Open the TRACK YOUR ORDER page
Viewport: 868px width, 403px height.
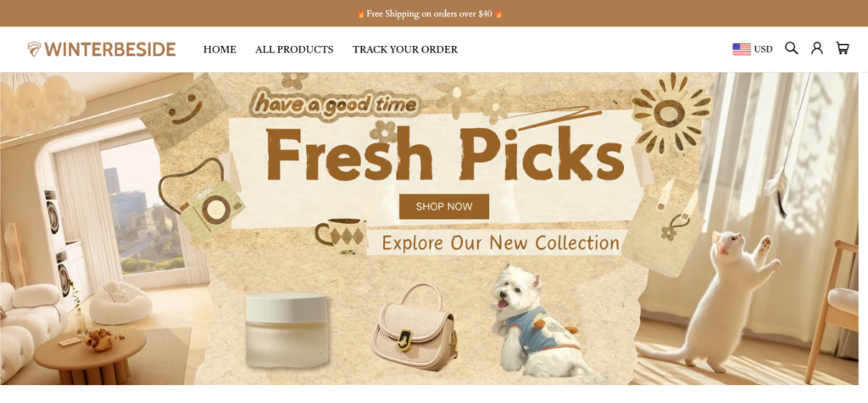[405, 49]
